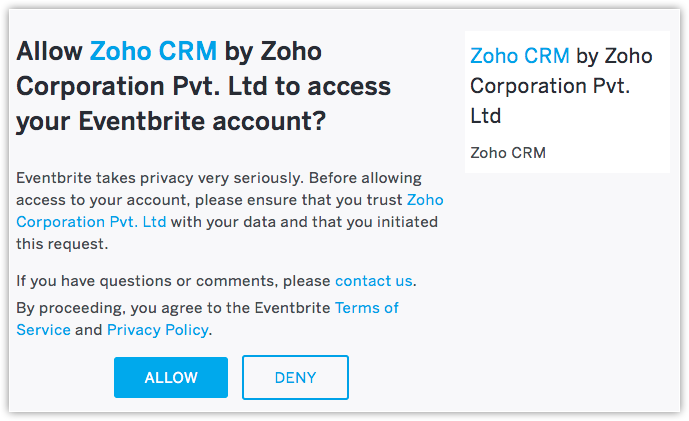The image size is (689, 421).
Task: View the Privacy Policy link
Action: (x=157, y=330)
